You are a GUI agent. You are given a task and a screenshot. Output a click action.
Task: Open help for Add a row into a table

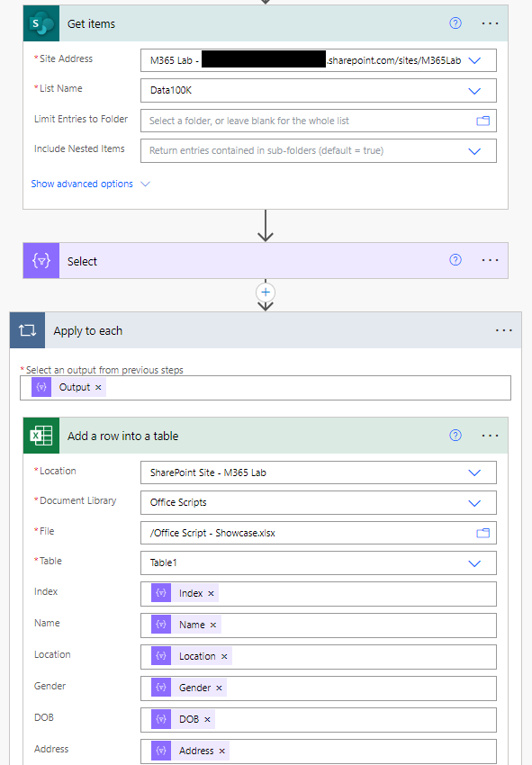coord(455,436)
